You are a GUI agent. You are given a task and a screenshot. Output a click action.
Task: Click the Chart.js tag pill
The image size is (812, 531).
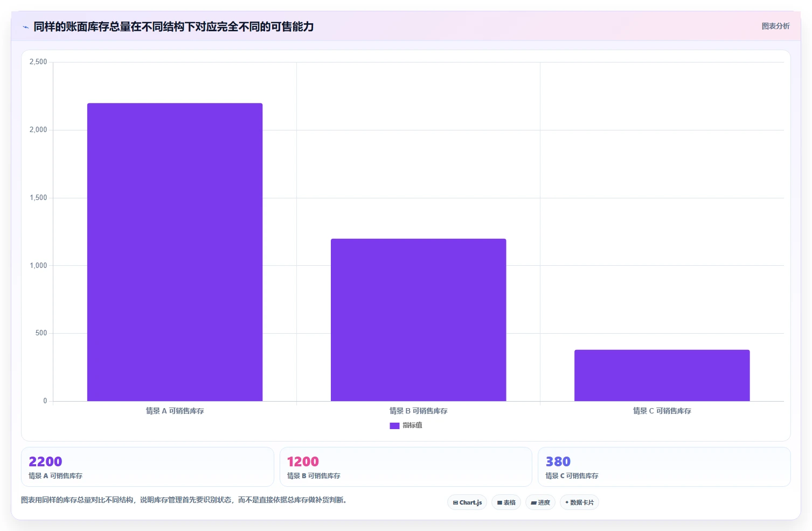coord(467,502)
